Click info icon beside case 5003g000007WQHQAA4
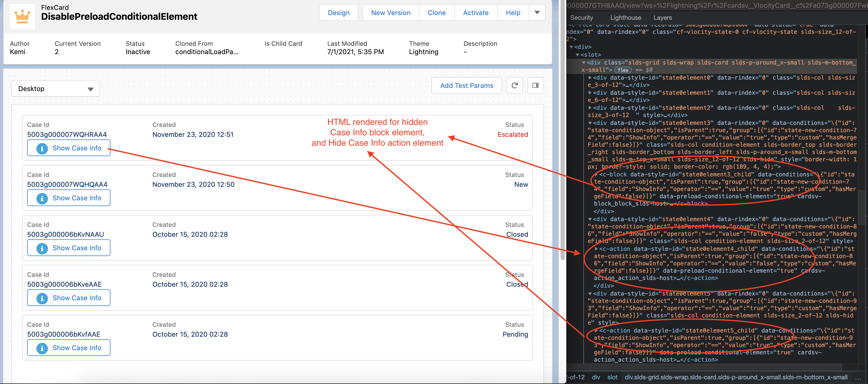The width and height of the screenshot is (868, 384). click(x=42, y=198)
